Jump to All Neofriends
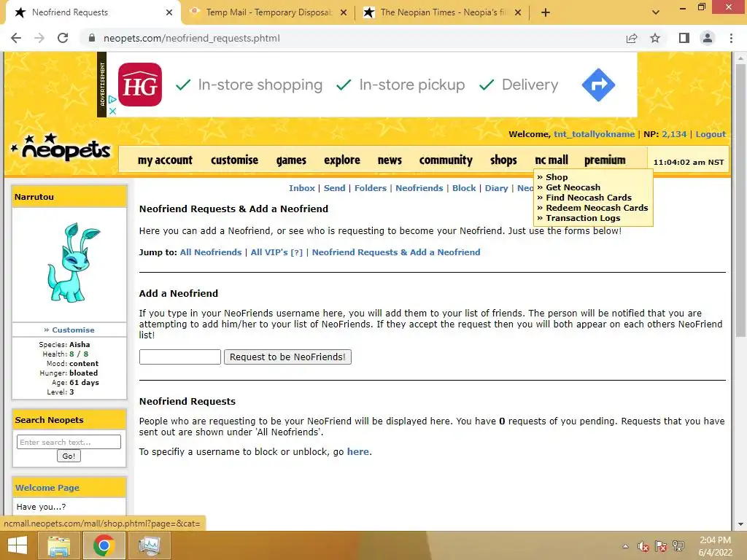The width and height of the screenshot is (747, 560). point(211,252)
